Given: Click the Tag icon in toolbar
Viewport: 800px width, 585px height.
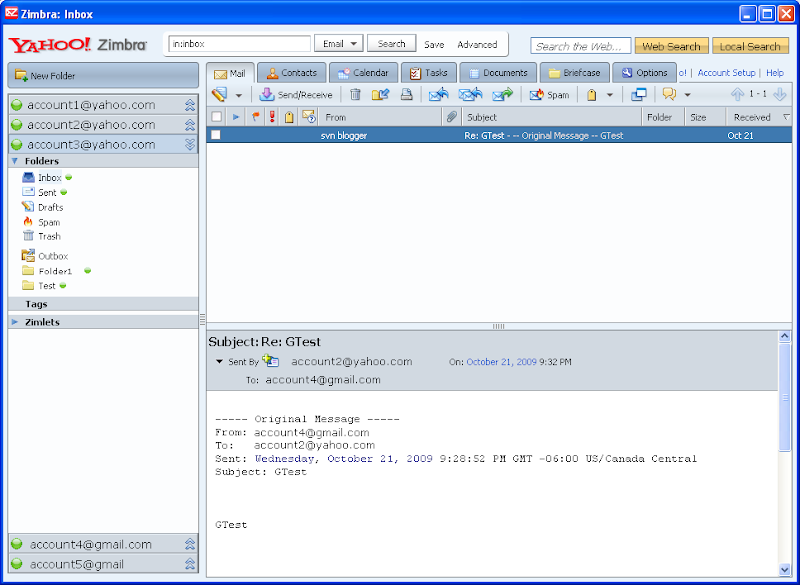Looking at the screenshot, I should click(592, 95).
